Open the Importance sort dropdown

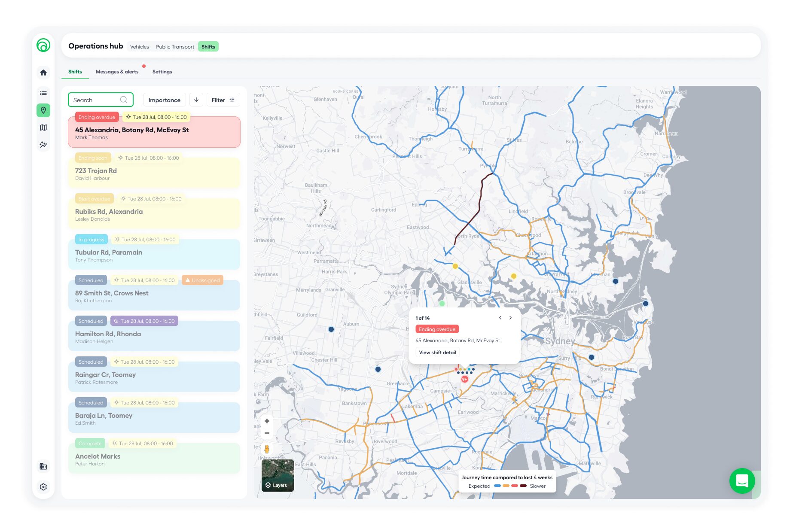(x=164, y=100)
